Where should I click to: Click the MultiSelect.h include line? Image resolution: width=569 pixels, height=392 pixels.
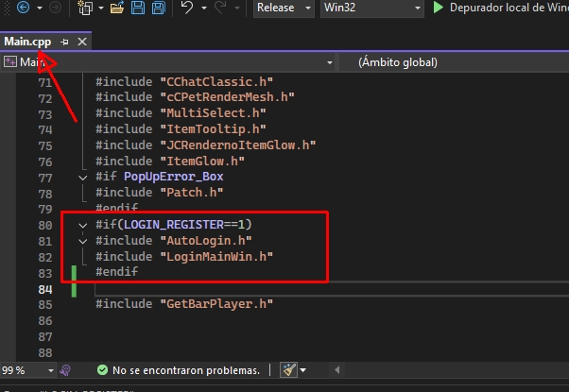[181, 113]
